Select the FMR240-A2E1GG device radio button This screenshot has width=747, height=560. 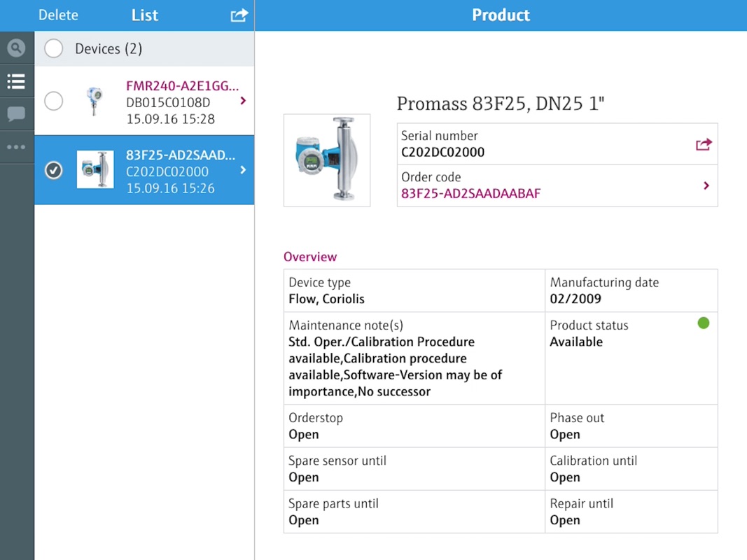(53, 101)
